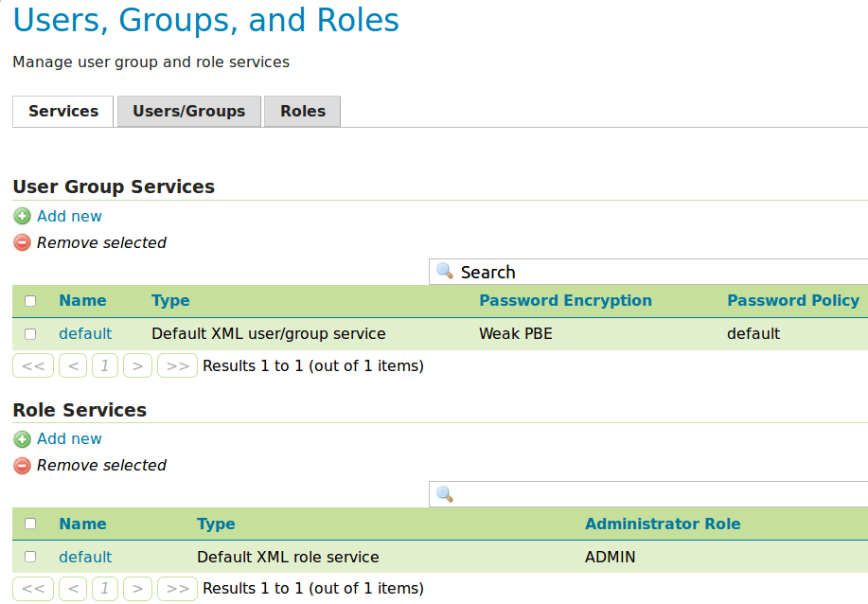The image size is (868, 604).
Task: Open the default user group service
Action: (85, 333)
